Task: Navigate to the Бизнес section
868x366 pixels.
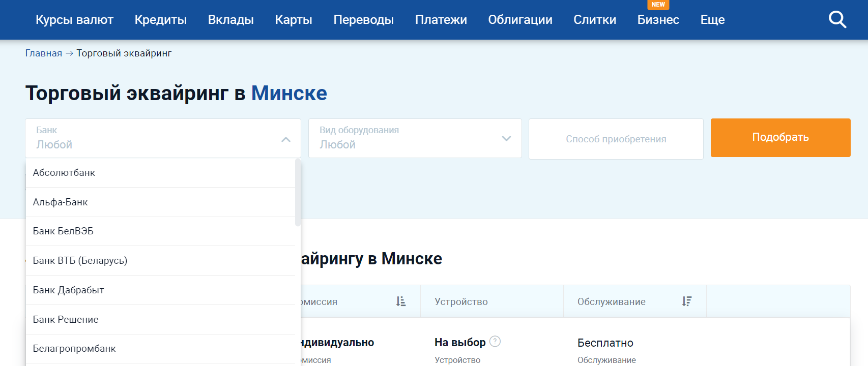Action: coord(658,20)
